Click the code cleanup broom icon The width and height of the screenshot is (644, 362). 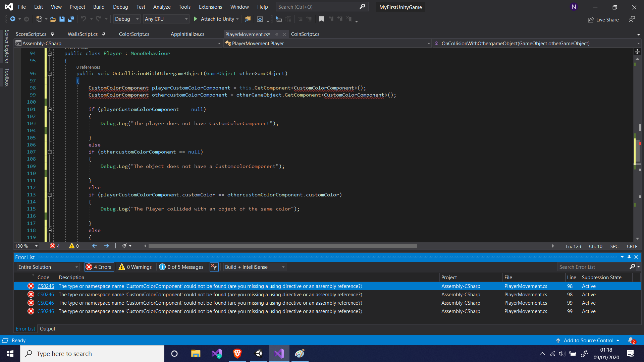coord(124,246)
